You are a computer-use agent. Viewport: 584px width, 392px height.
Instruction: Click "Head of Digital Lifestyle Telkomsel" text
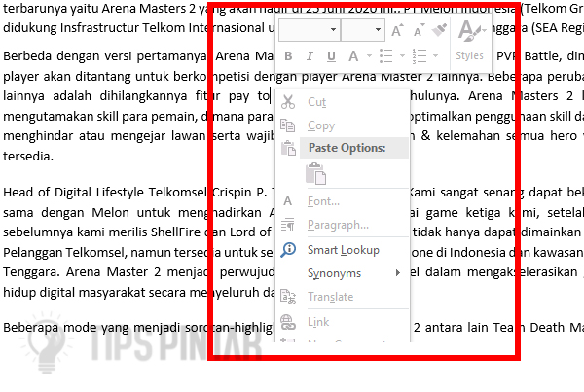point(105,192)
